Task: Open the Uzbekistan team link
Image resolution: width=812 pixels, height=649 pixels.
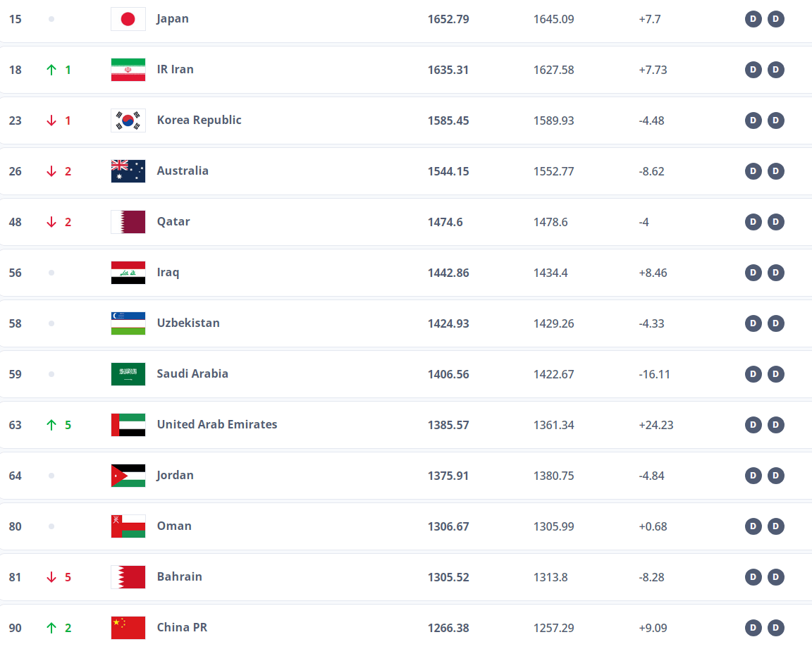Action: tap(188, 323)
